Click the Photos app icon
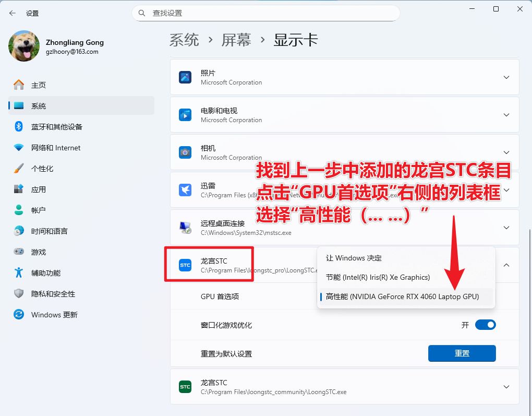 pos(185,77)
